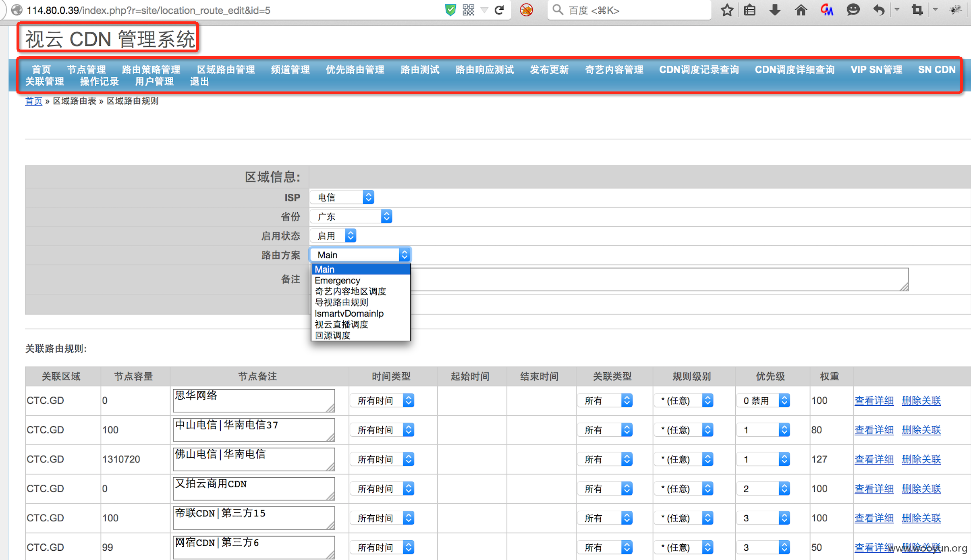
Task: Click 删除关联 for 佛山电信 row
Action: click(921, 459)
